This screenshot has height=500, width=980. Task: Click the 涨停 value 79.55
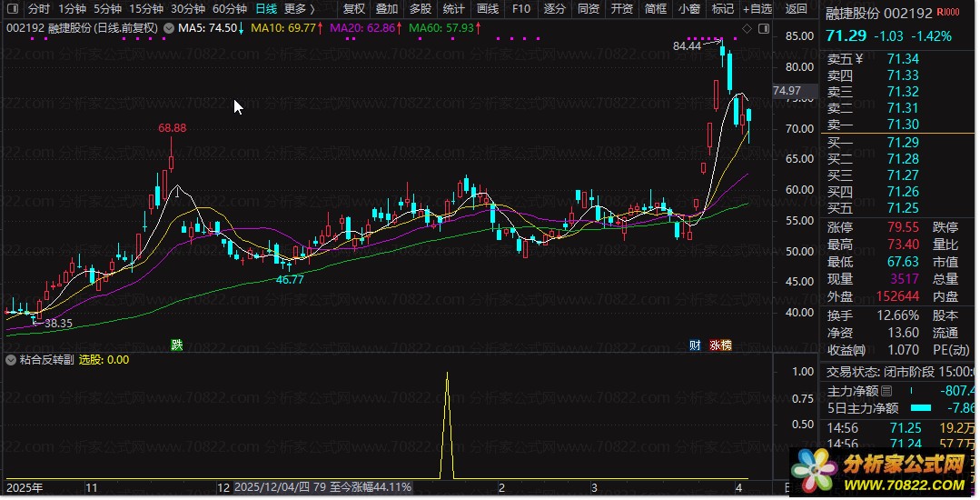[903, 227]
